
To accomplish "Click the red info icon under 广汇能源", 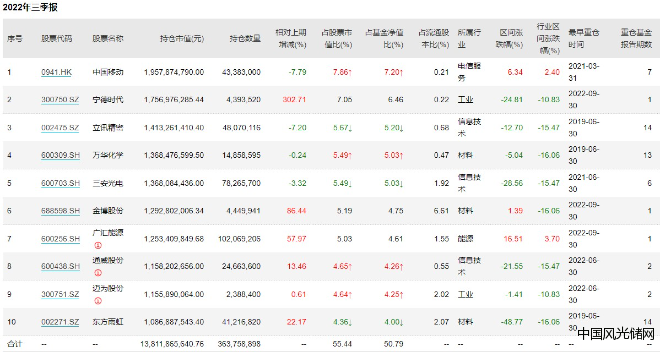I will 98,245.
